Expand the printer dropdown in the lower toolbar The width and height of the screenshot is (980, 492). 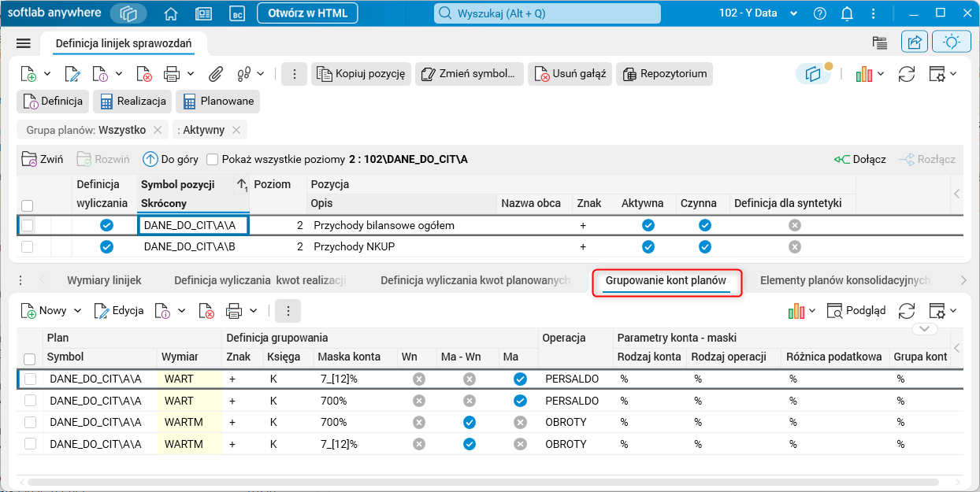(x=254, y=311)
